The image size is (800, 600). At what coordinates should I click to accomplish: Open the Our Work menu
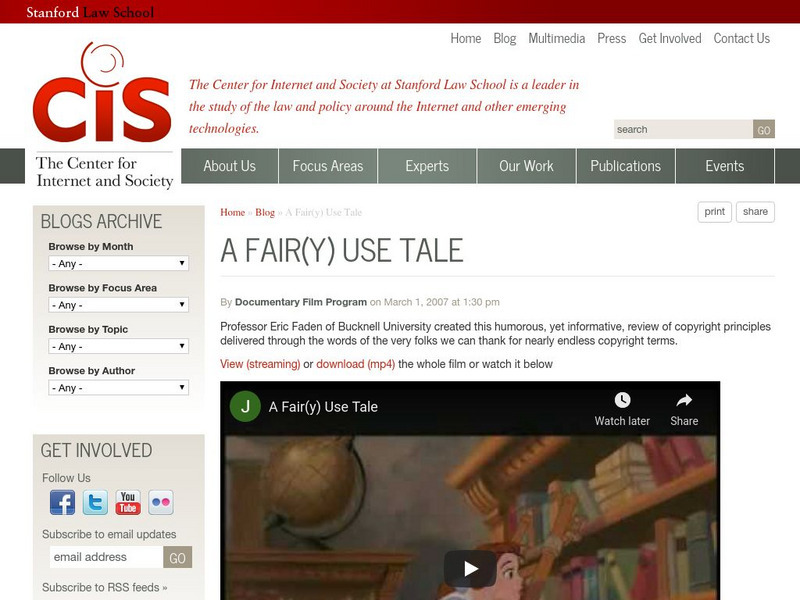click(526, 166)
